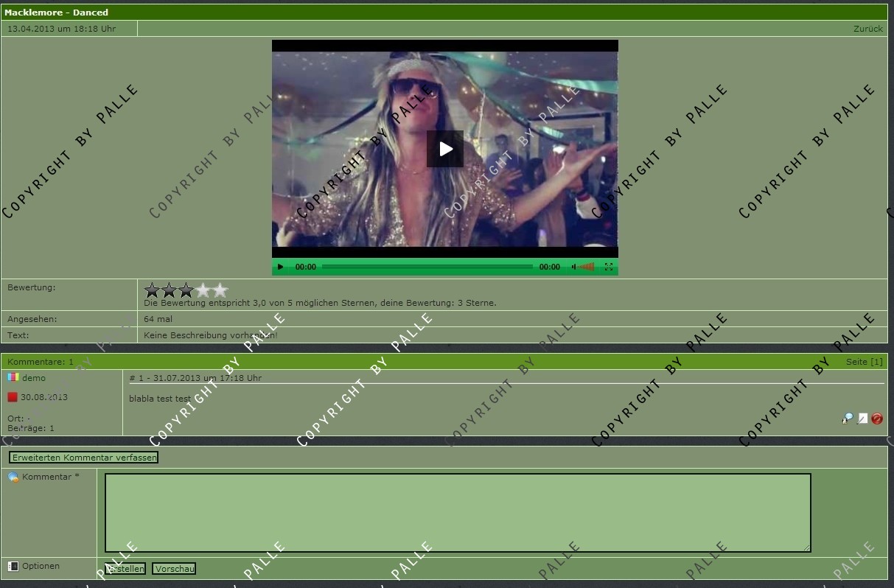Click the view count '64 mal'

[158, 319]
